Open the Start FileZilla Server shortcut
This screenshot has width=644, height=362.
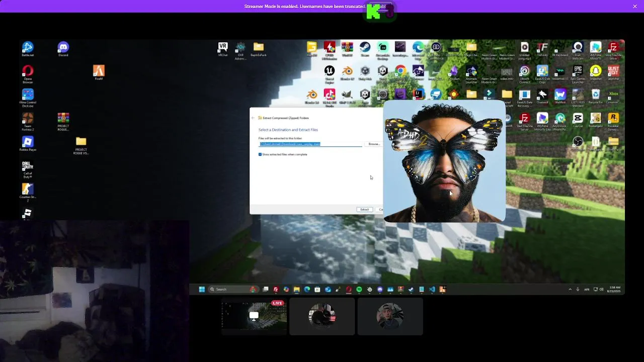click(x=525, y=122)
